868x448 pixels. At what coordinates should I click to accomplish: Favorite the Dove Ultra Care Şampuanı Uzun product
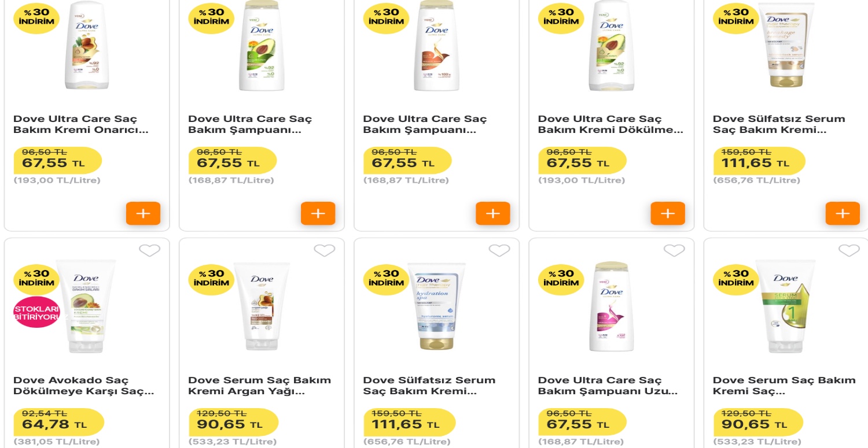(x=674, y=250)
